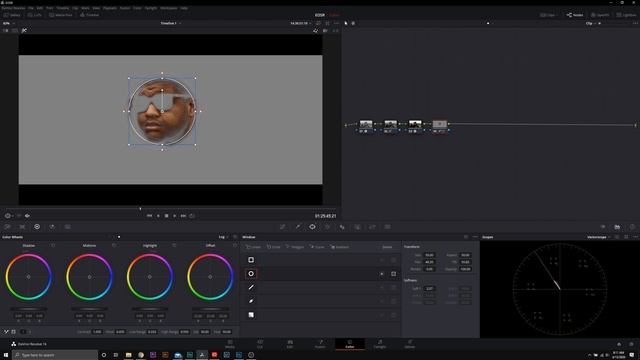Activate the gradient window row
Screen dimensions: 640x360
[251, 315]
